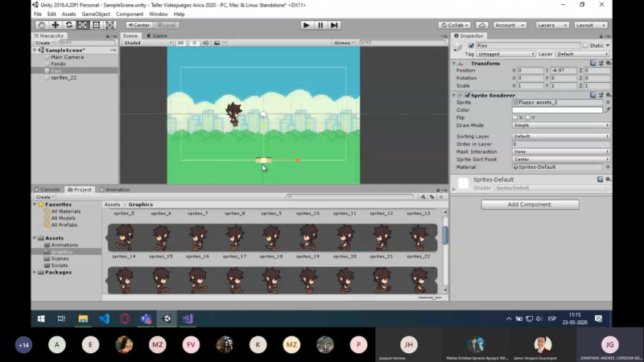
Task: Open the Component menu
Action: pos(130,14)
